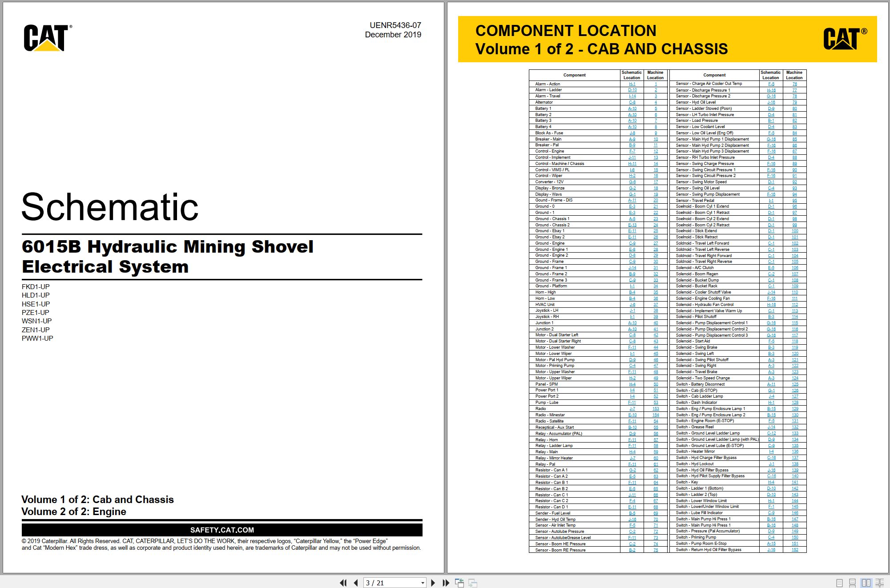Click the PWW1-UP serial prefix

click(x=37, y=338)
